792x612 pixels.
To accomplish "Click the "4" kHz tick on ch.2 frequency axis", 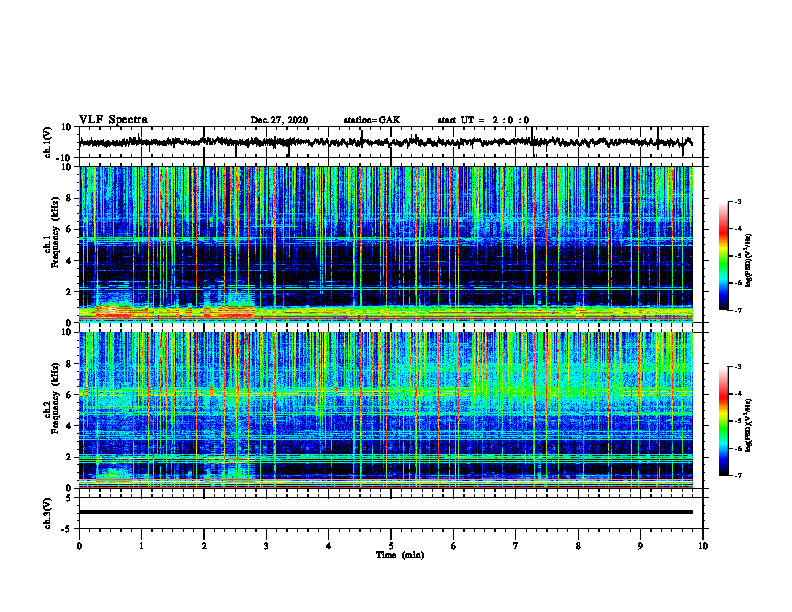I will 69,426.
